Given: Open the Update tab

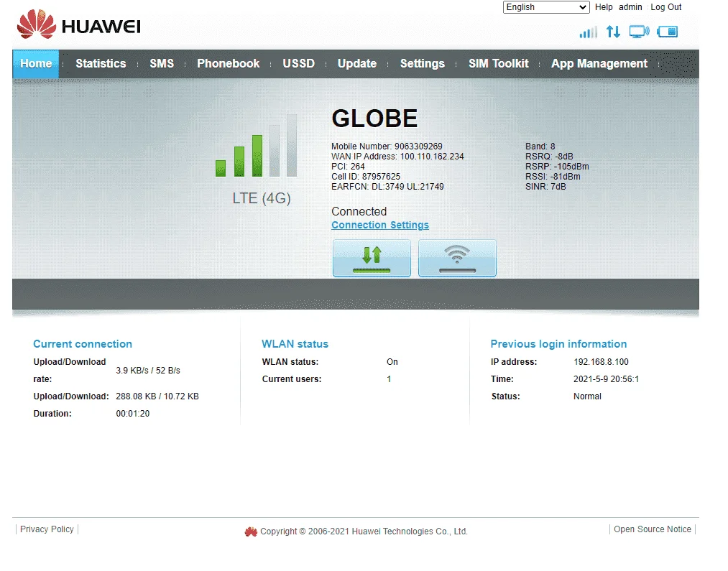Looking at the screenshot, I should [x=357, y=63].
